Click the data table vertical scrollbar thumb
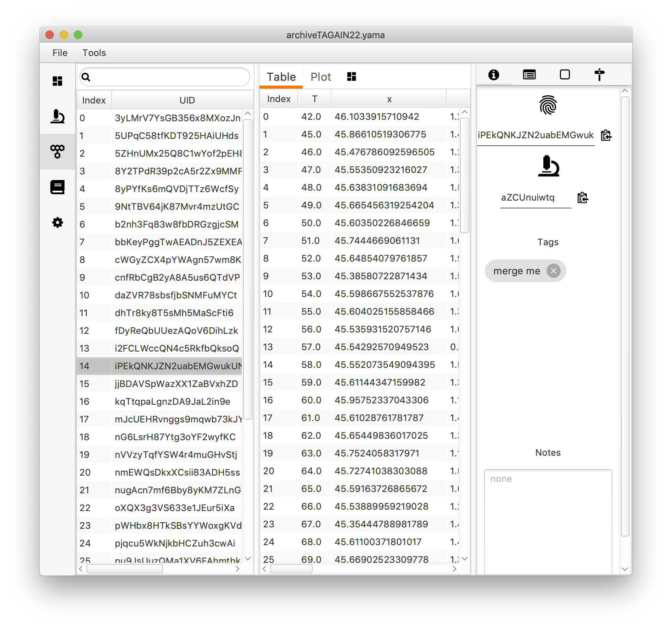 point(465,175)
